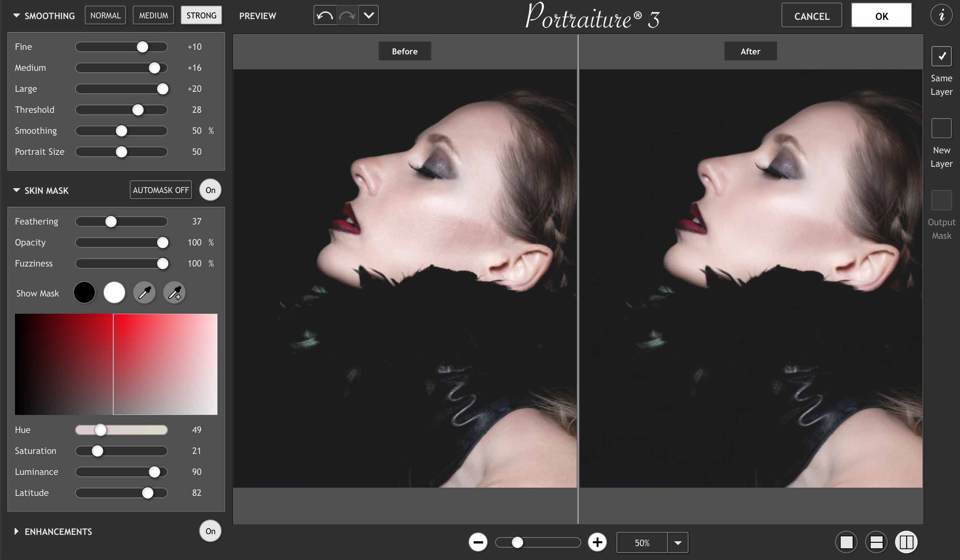The width and height of the screenshot is (960, 560).
Task: Click the add mask brush icon
Action: (175, 293)
